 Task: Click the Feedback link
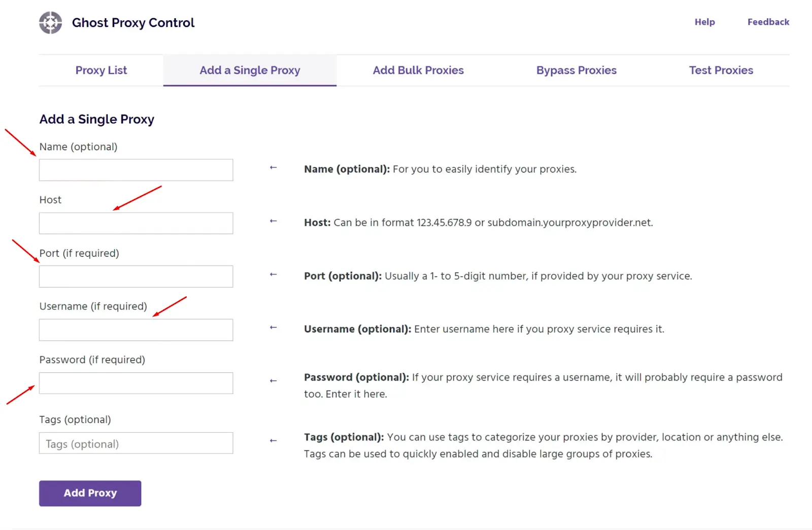click(768, 22)
